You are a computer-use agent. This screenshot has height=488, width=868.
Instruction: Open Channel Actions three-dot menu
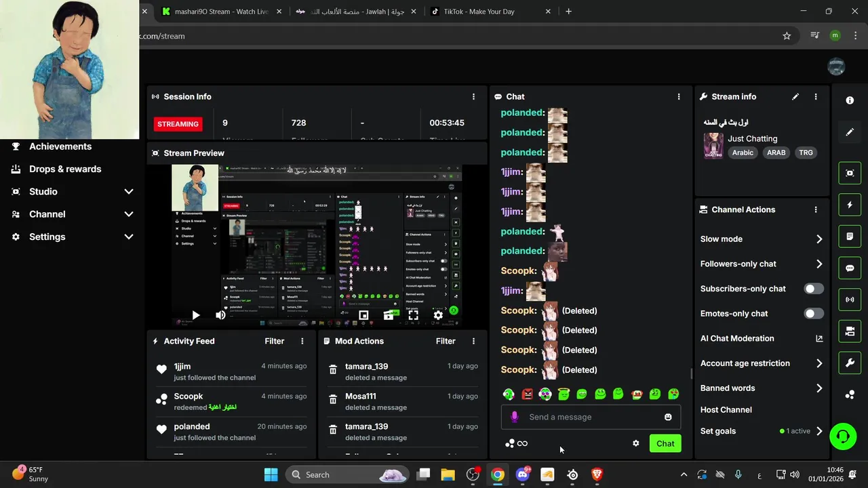pyautogui.click(x=816, y=210)
